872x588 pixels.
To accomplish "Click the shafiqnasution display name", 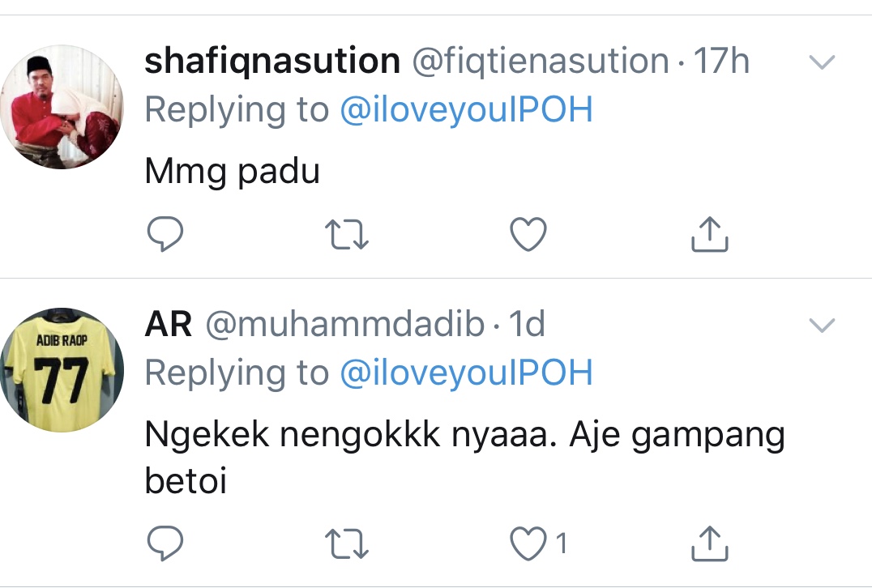I will pyautogui.click(x=271, y=62).
